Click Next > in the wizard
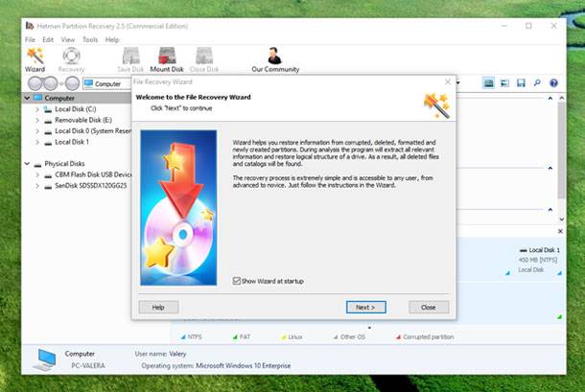 [x=365, y=308]
